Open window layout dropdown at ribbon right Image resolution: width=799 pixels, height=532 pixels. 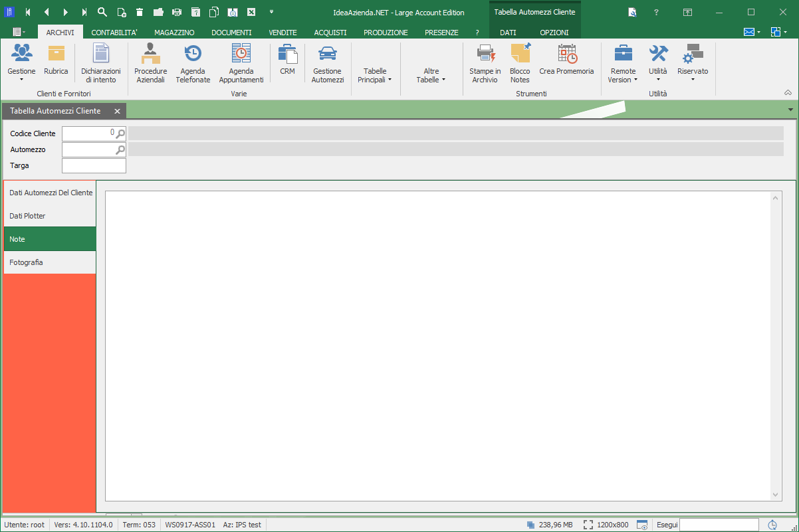779,32
